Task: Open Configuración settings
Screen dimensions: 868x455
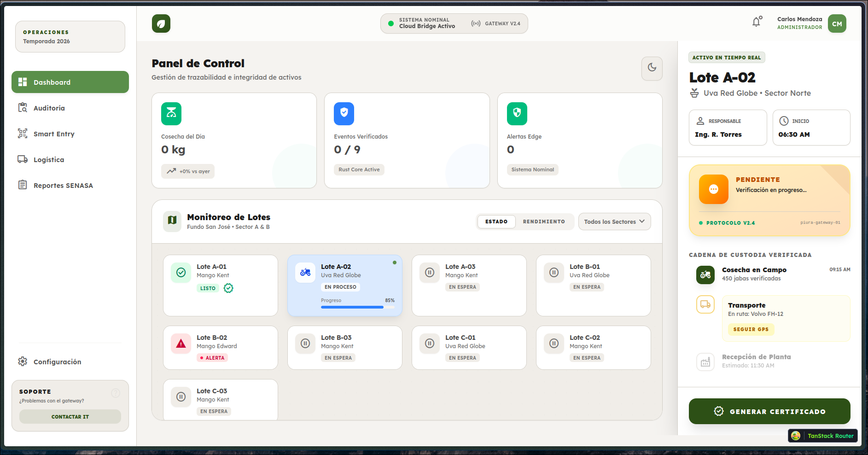Action: coord(70,362)
